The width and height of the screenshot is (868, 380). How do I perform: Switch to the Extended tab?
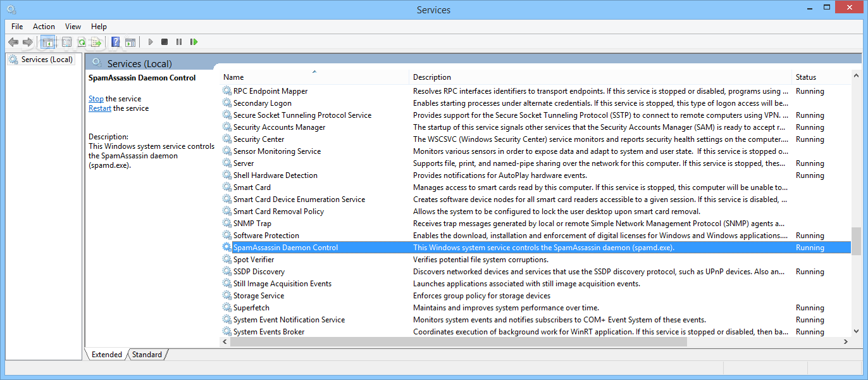106,355
